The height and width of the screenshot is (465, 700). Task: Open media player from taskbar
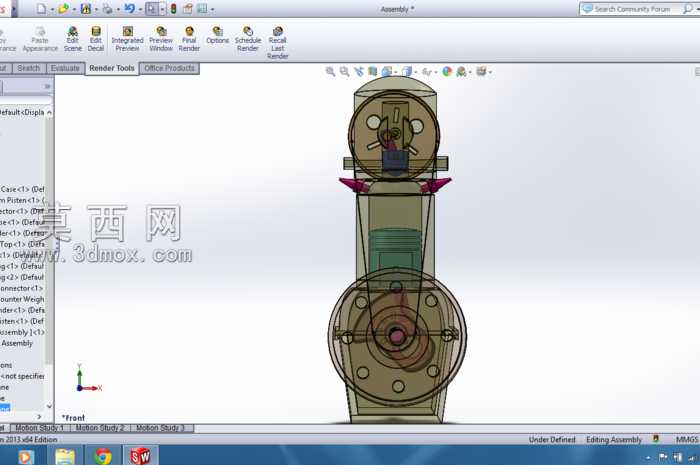click(26, 457)
